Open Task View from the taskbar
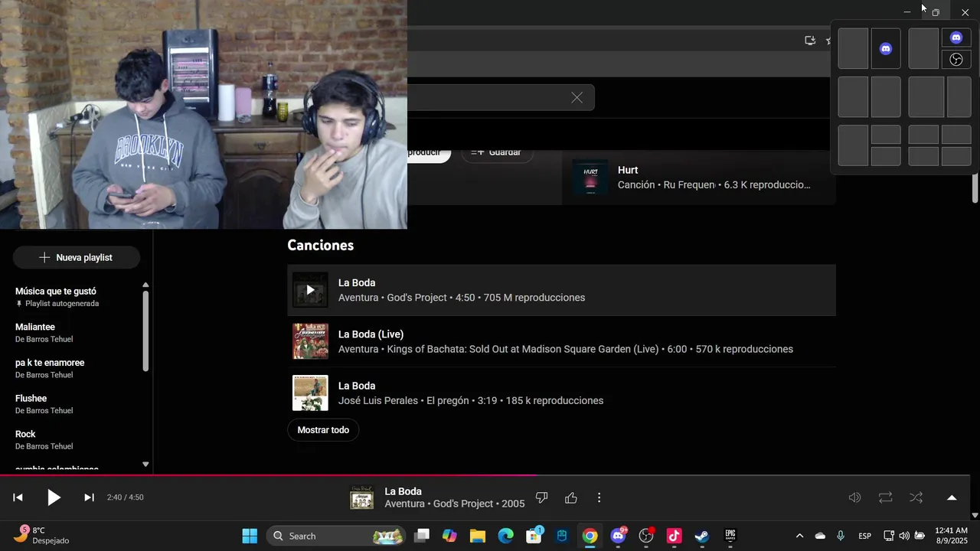980x551 pixels. (422, 536)
